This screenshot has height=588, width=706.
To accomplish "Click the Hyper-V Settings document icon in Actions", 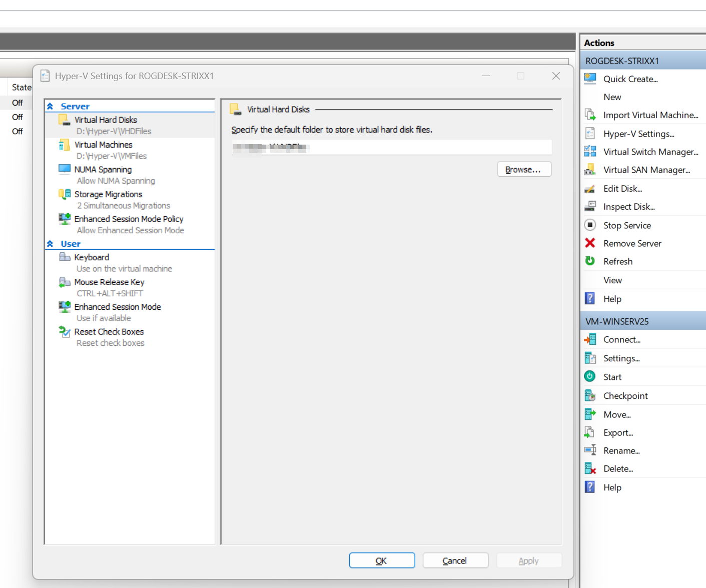I will pos(590,134).
